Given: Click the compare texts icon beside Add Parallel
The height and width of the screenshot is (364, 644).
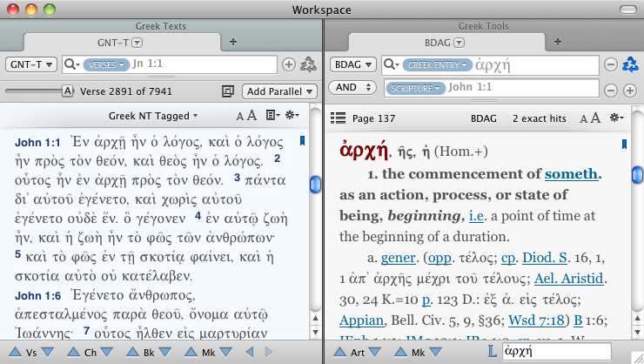Looking at the screenshot, I should (229, 91).
